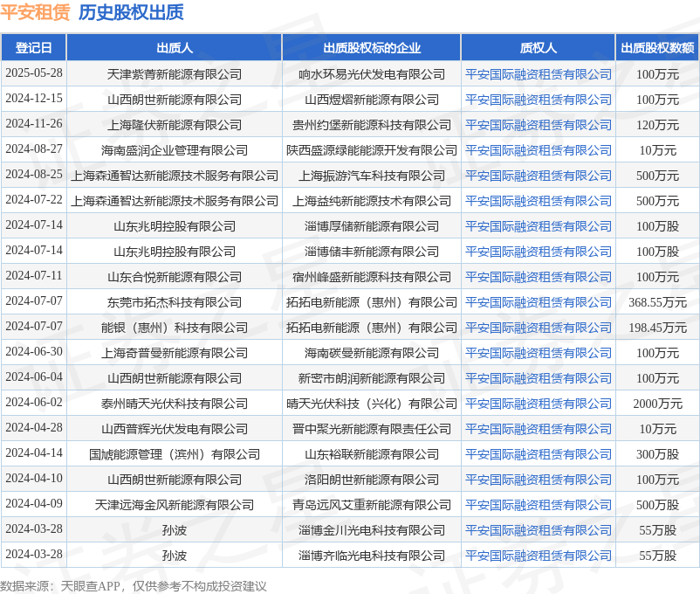Click the 登记日 column header
The height and width of the screenshot is (594, 700).
click(33, 48)
